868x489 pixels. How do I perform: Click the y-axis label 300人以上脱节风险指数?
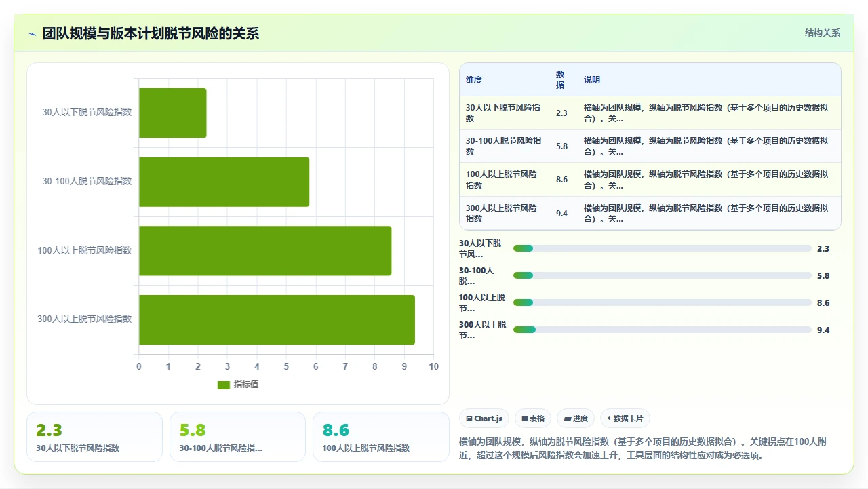[85, 319]
